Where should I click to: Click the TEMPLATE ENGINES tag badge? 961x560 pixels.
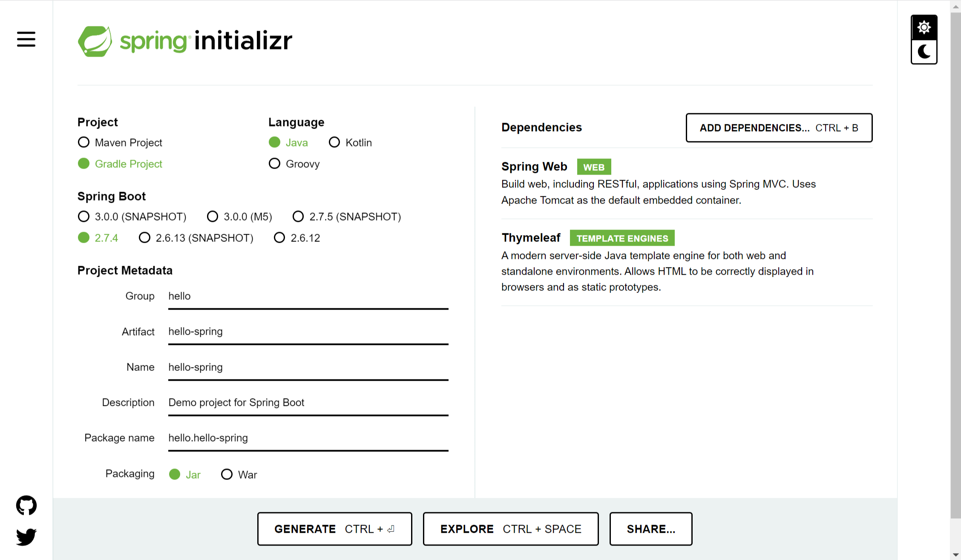[x=622, y=238]
